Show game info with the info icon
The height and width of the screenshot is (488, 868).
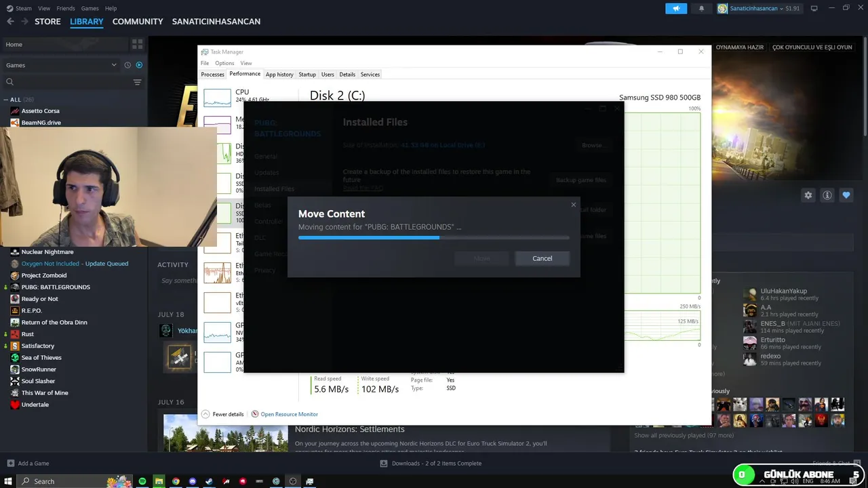[827, 195]
